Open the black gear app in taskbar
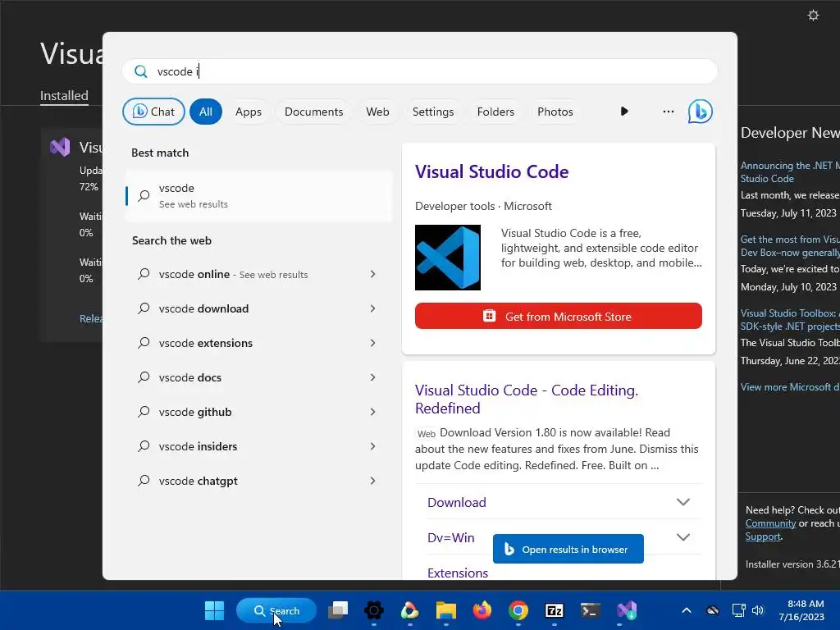Viewport: 840px width, 630px height. point(374,610)
